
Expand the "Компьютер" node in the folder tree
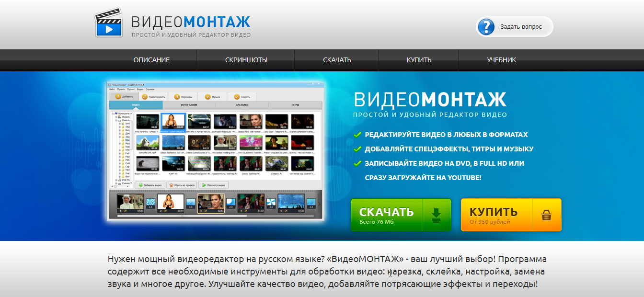click(x=112, y=113)
